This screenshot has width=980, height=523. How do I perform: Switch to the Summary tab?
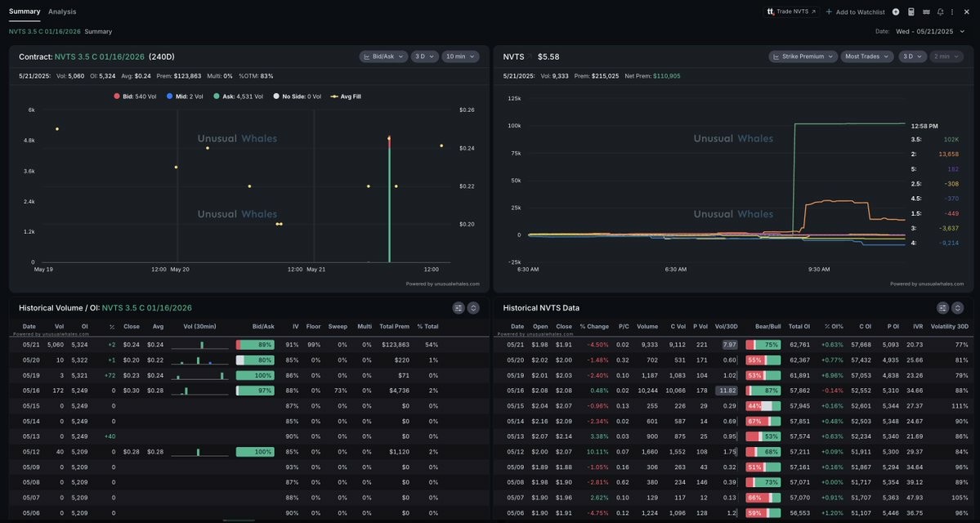(x=25, y=11)
